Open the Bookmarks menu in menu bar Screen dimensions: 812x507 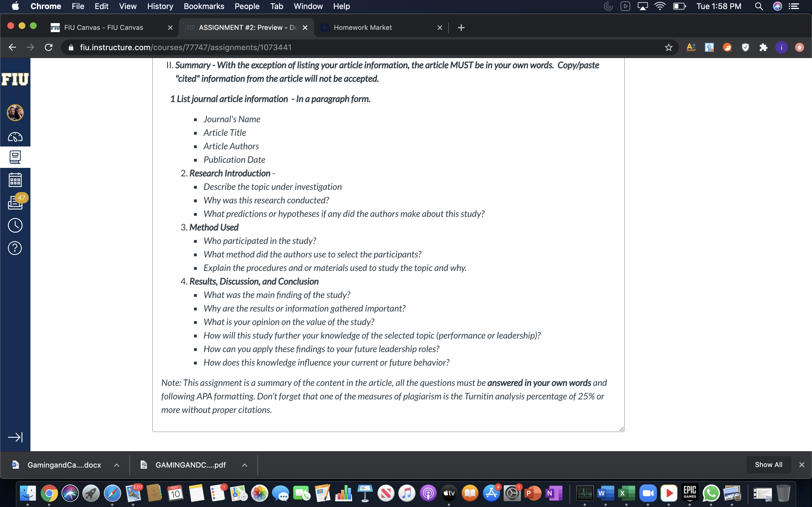click(x=204, y=6)
